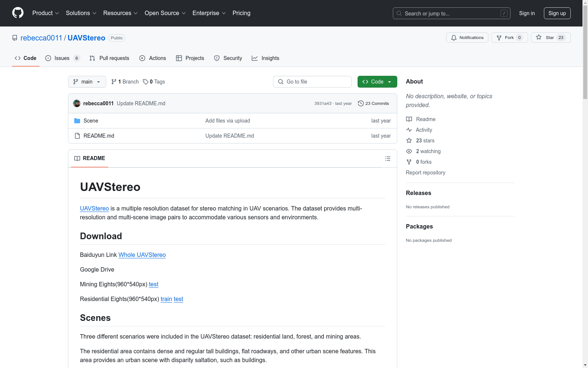Image resolution: width=588 pixels, height=368 pixels.
Task: Click rebecca0011's avatar in commit row
Action: pos(77,103)
